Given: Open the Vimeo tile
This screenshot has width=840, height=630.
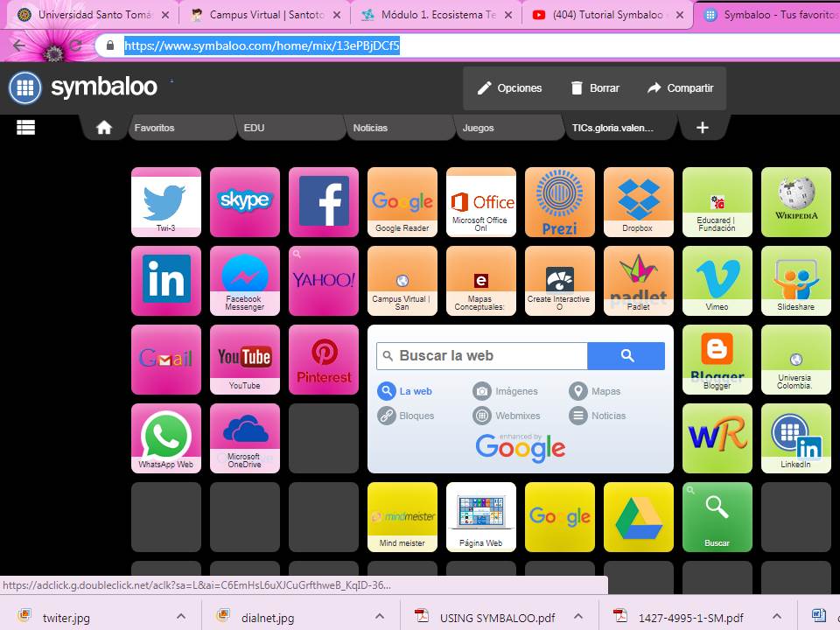Looking at the screenshot, I should pyautogui.click(x=717, y=281).
